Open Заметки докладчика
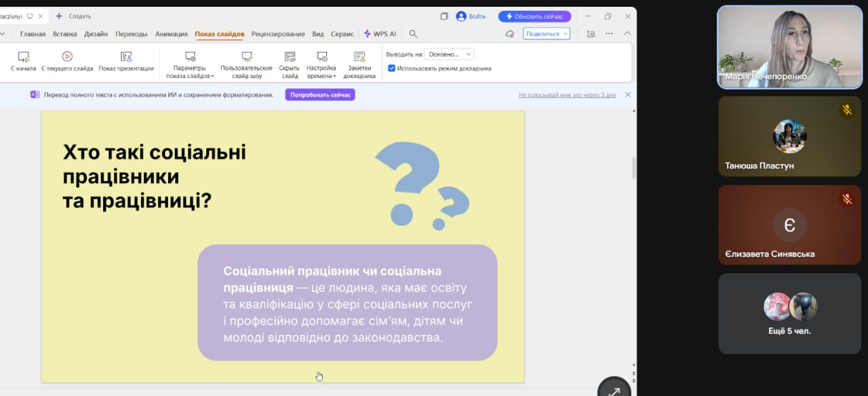The height and width of the screenshot is (396, 868). (359, 57)
